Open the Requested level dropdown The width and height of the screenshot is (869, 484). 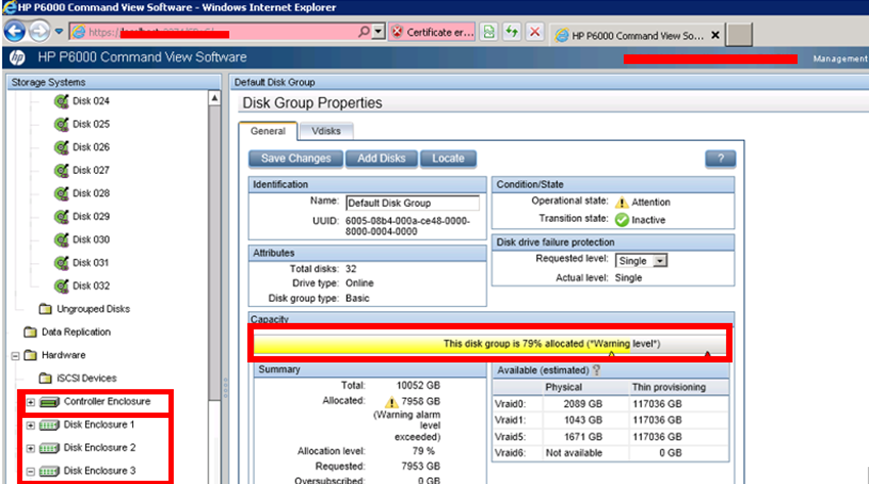[x=660, y=261]
